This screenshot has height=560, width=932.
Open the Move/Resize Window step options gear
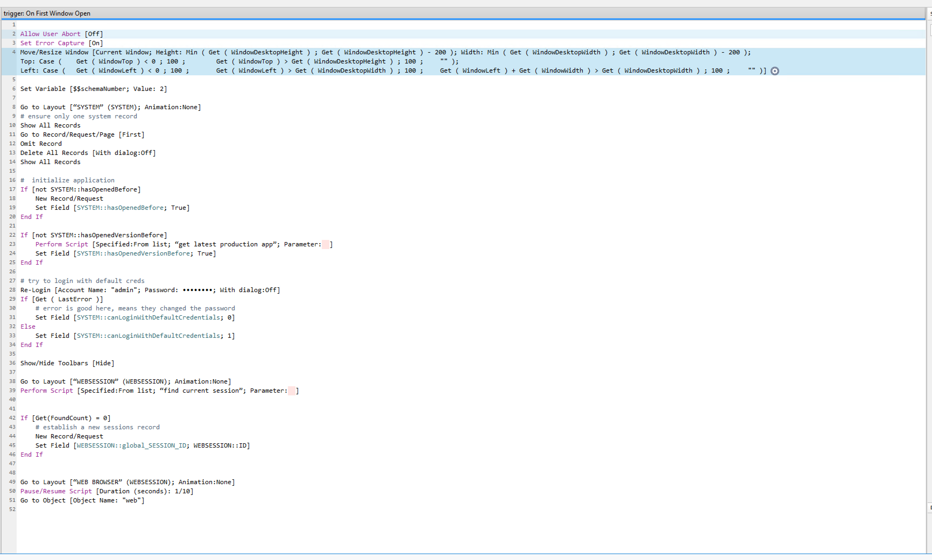tap(775, 71)
